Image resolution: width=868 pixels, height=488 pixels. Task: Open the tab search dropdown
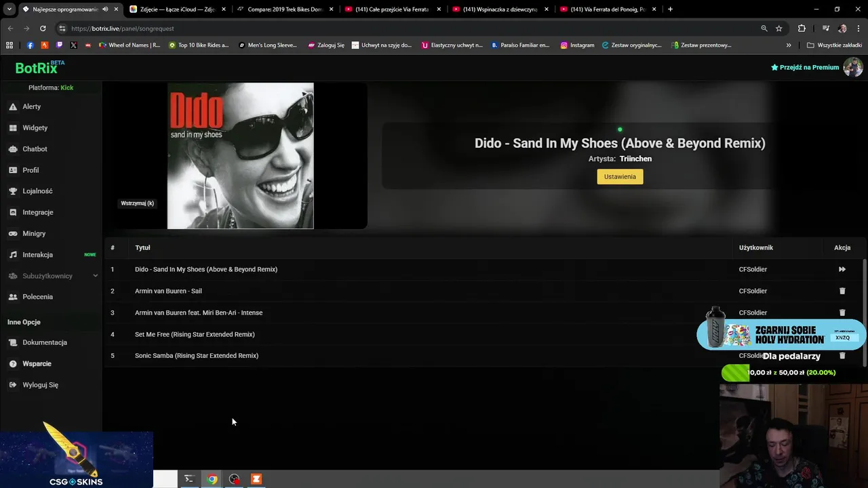tap(8, 9)
